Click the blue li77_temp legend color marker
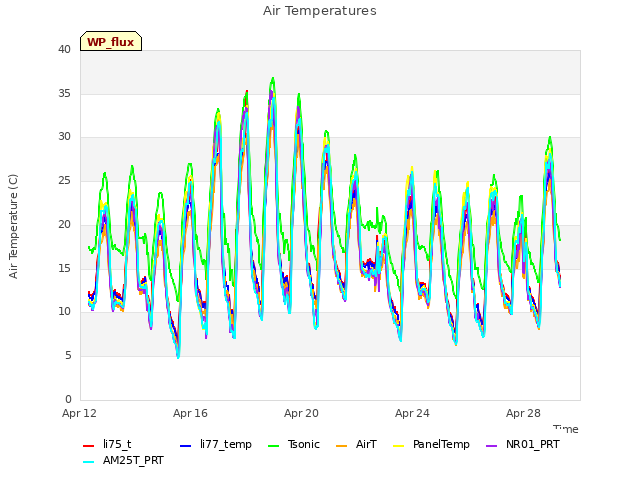 [186, 446]
